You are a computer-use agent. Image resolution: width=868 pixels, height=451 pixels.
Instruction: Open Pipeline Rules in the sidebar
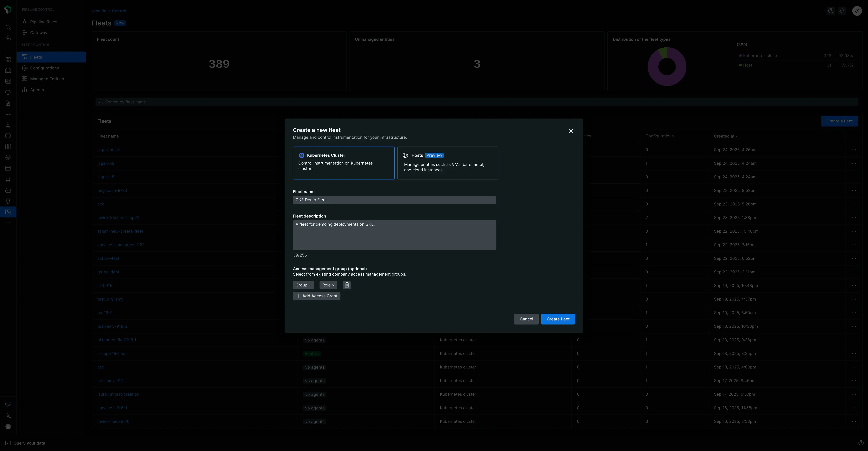pos(43,22)
